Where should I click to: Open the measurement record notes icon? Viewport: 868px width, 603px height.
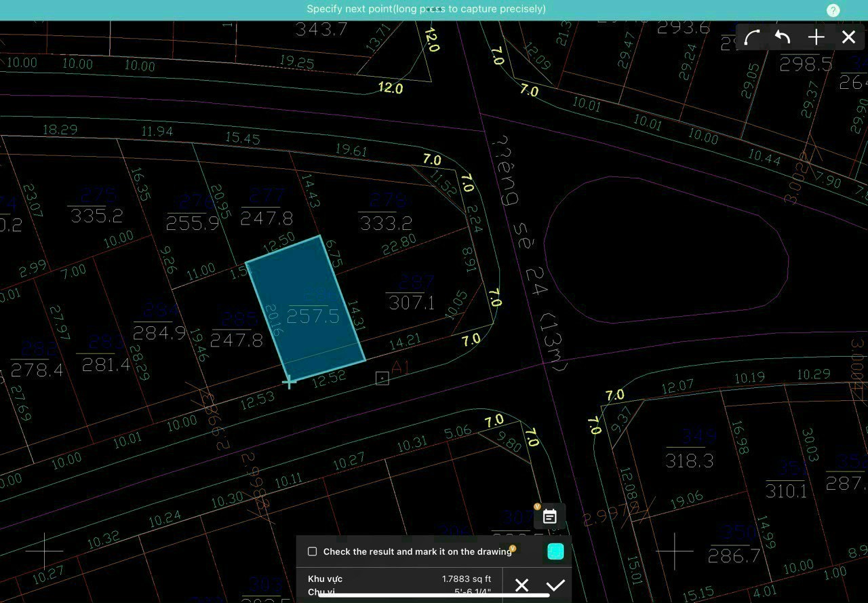[x=550, y=516]
